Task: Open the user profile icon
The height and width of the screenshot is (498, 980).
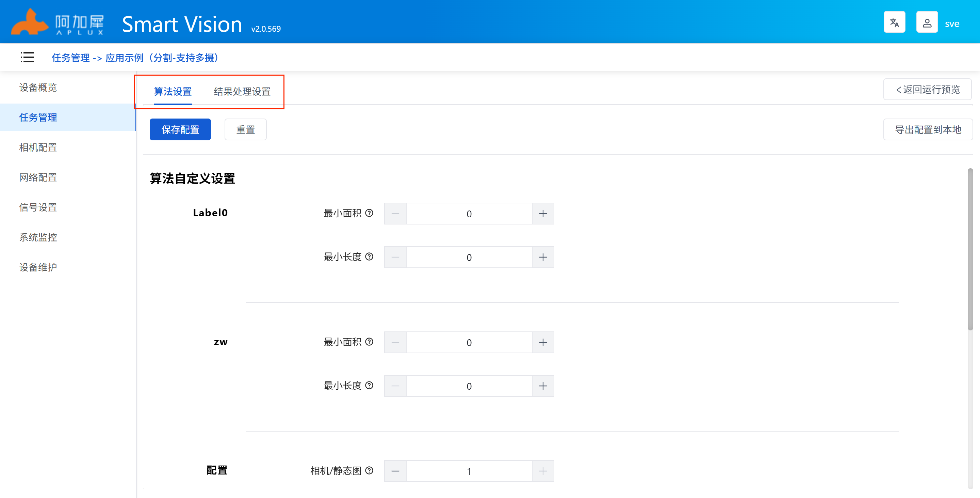Action: tap(927, 23)
